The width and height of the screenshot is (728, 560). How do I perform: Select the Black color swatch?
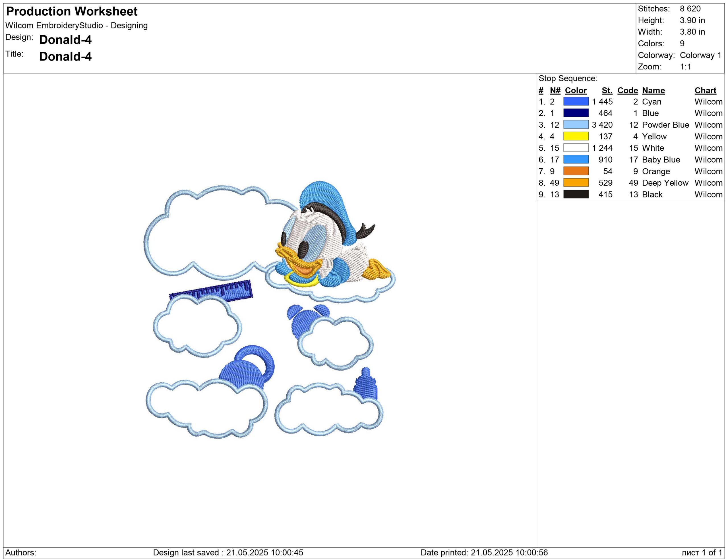[576, 194]
